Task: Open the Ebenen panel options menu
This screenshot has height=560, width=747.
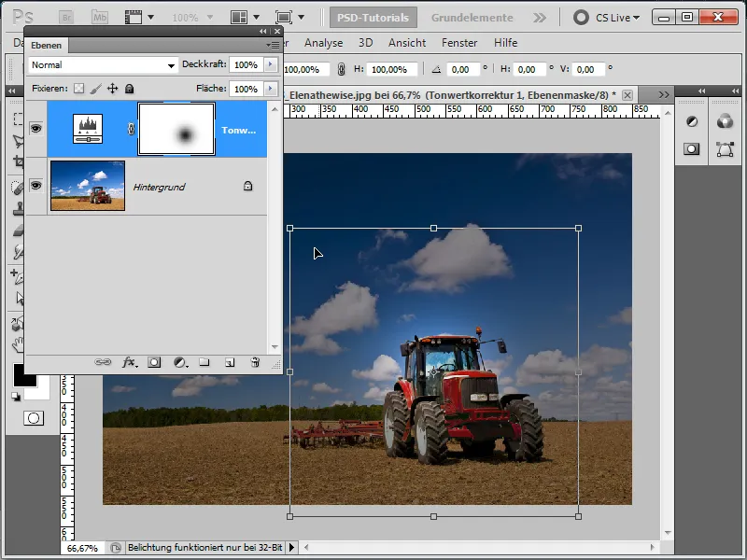Action: 273,45
